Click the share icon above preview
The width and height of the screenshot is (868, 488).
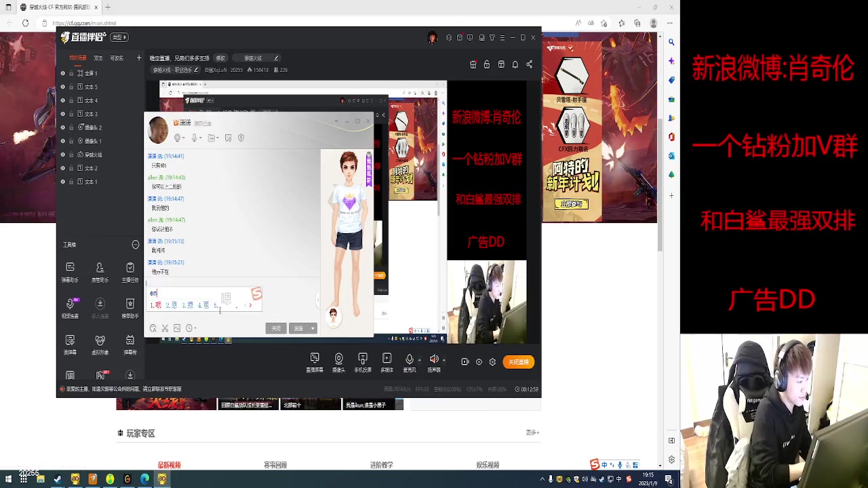tap(529, 64)
